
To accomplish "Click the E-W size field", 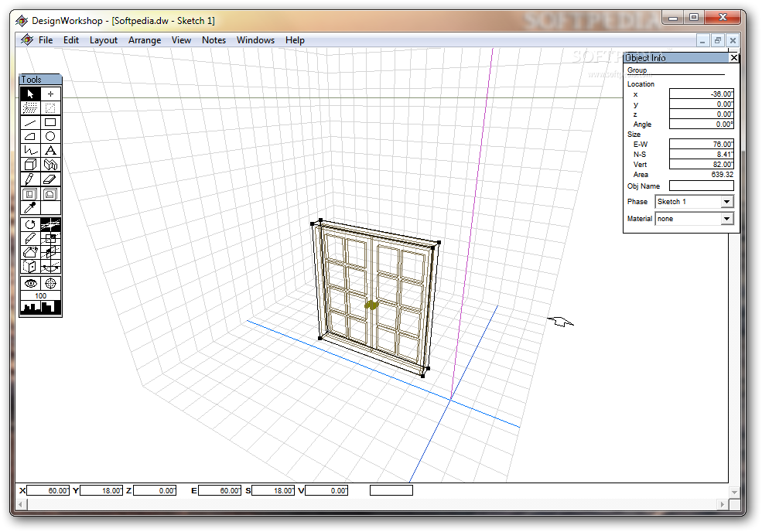I will (x=701, y=145).
